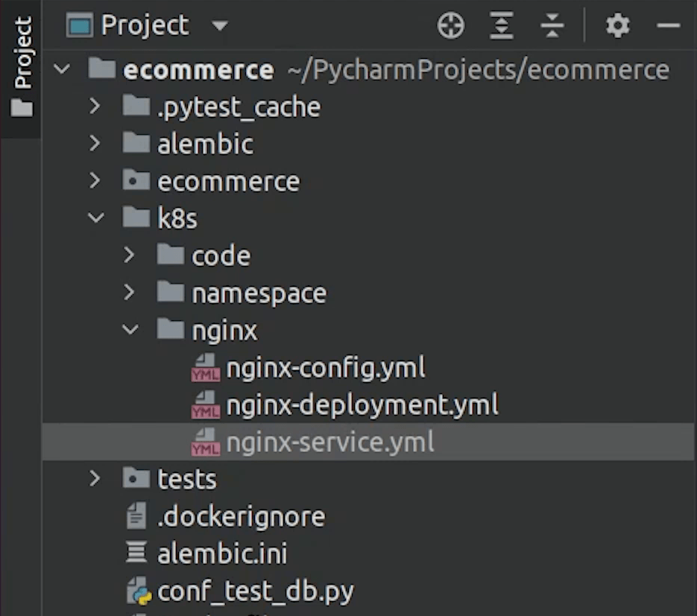Expand the namespace folder

tap(130, 293)
